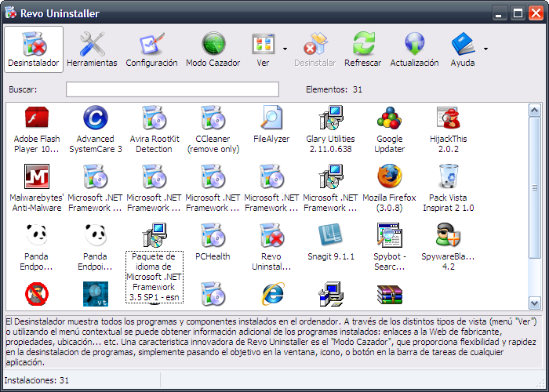Select Snagit 9.1.1 entry
The image size is (549, 392).
[330, 241]
